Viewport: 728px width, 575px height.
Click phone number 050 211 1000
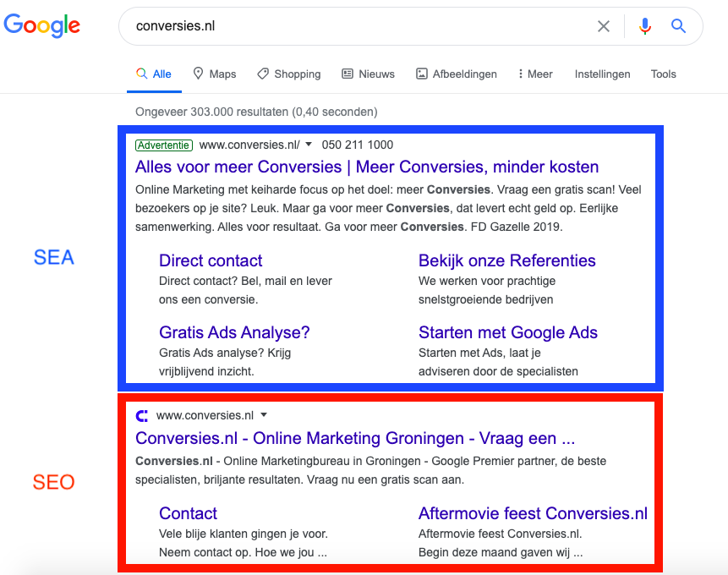[357, 145]
